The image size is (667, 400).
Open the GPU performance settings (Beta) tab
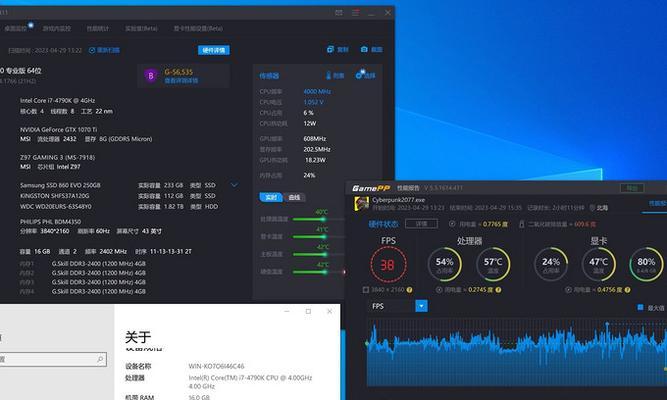click(198, 29)
